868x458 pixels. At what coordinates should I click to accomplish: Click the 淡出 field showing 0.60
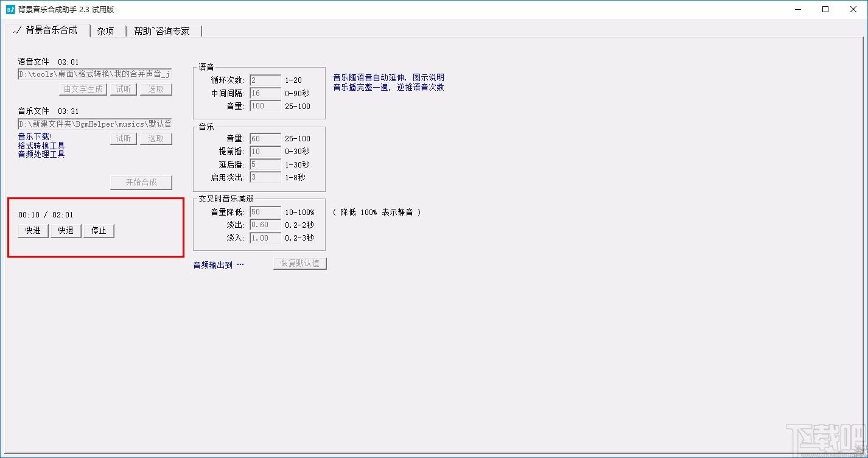(265, 225)
